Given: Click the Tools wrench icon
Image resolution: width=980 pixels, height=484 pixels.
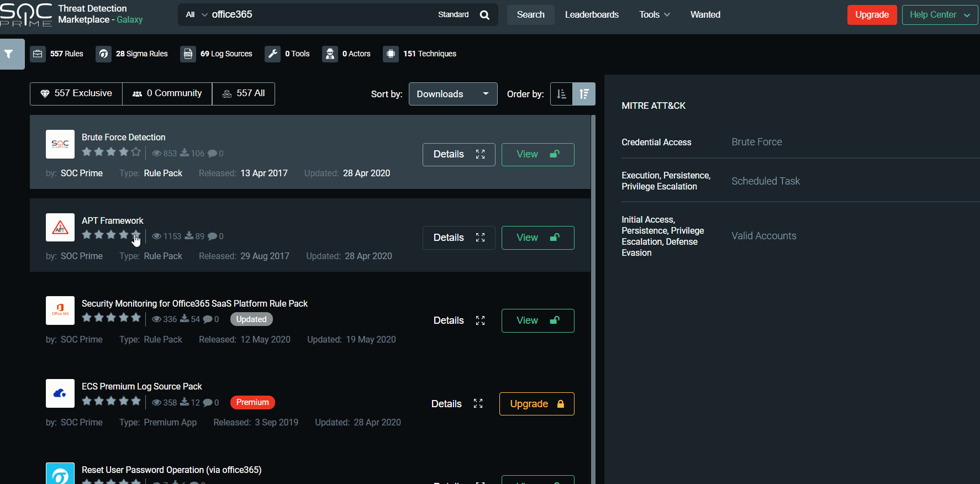Looking at the screenshot, I should pyautogui.click(x=272, y=54).
